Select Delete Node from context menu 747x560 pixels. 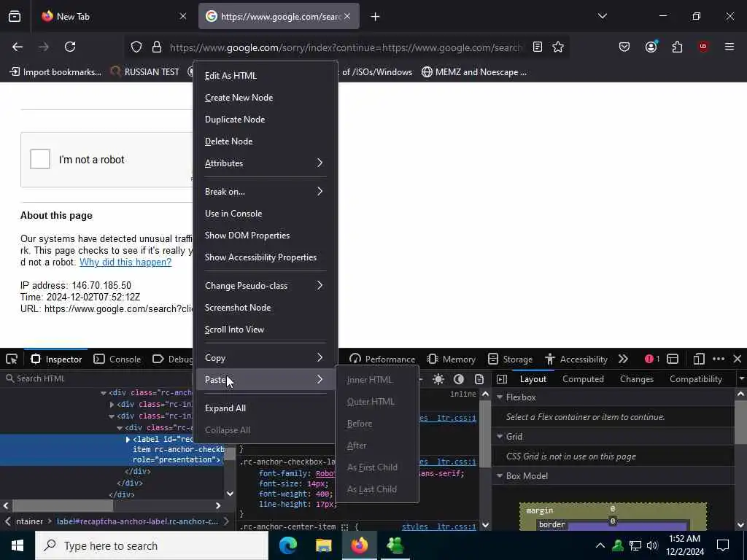(266, 141)
